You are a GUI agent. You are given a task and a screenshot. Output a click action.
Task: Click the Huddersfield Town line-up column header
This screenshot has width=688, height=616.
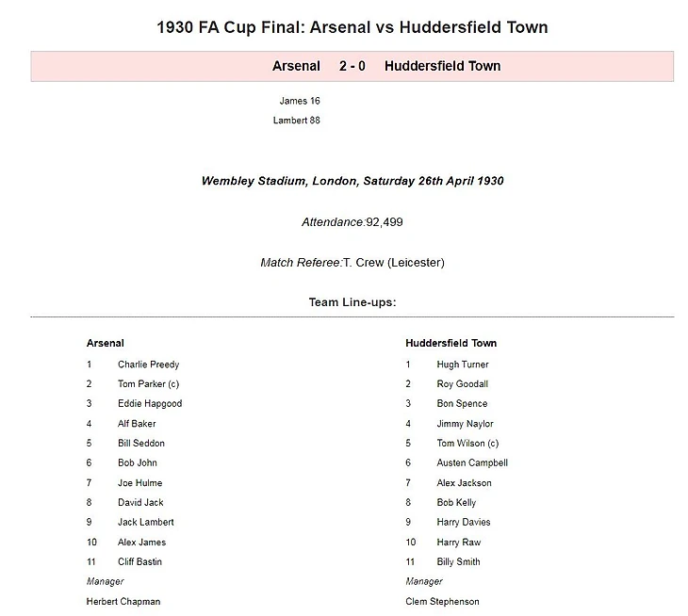pos(450,343)
